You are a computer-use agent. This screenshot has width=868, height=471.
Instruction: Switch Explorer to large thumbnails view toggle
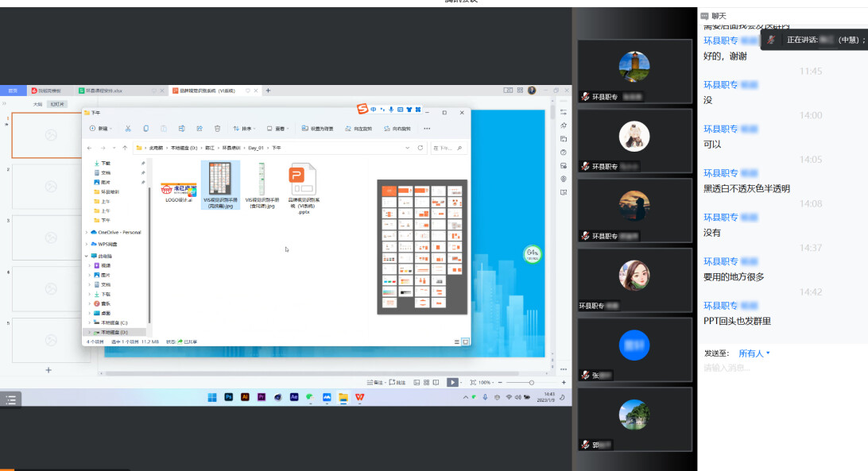465,342
